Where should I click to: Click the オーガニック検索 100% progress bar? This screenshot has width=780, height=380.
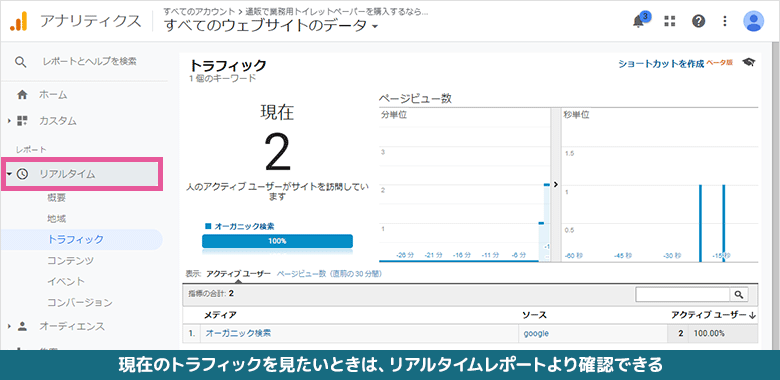(x=277, y=241)
